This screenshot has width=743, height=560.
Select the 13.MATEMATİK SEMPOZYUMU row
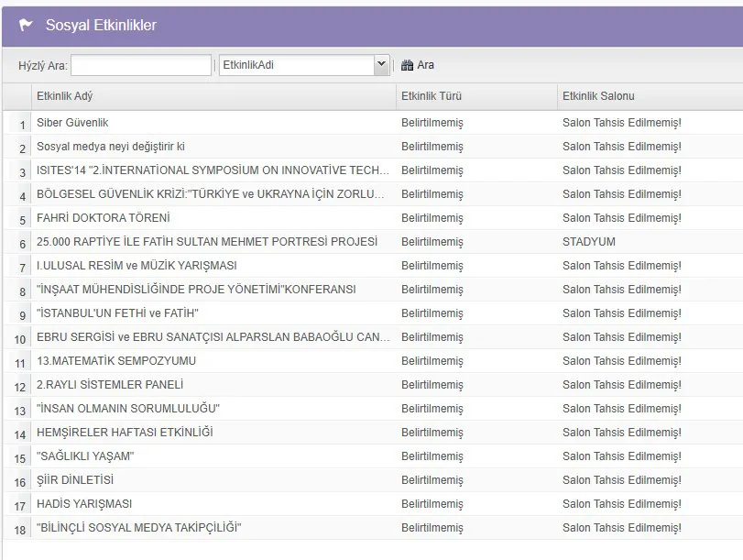[x=116, y=361]
